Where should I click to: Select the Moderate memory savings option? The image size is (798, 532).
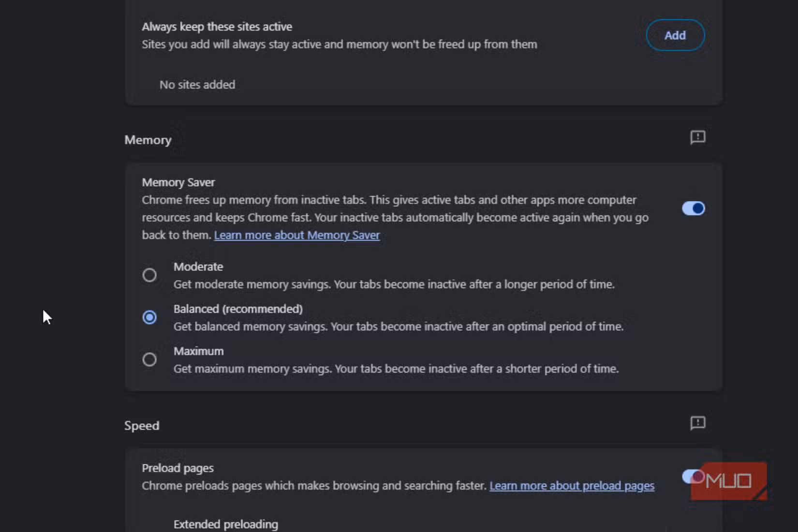click(149, 275)
